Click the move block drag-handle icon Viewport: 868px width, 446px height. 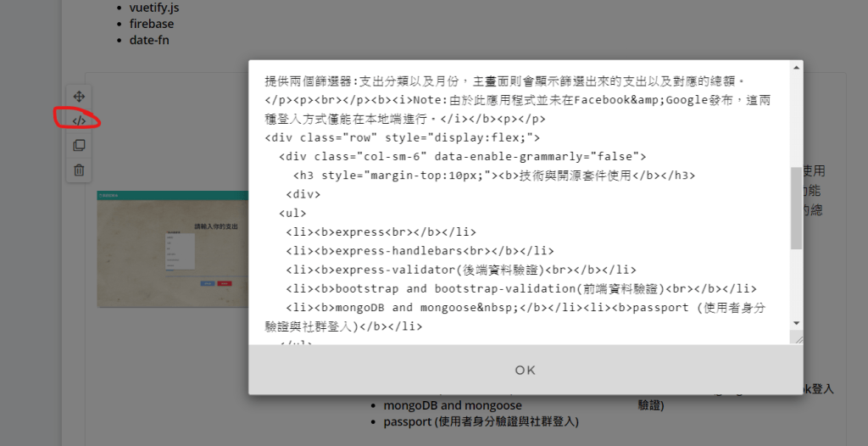pos(79,97)
